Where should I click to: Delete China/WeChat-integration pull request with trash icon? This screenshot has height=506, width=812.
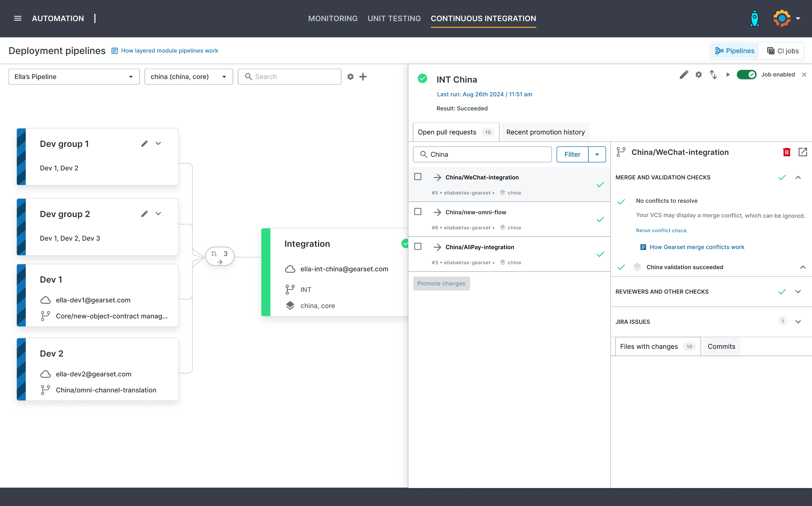coord(787,152)
